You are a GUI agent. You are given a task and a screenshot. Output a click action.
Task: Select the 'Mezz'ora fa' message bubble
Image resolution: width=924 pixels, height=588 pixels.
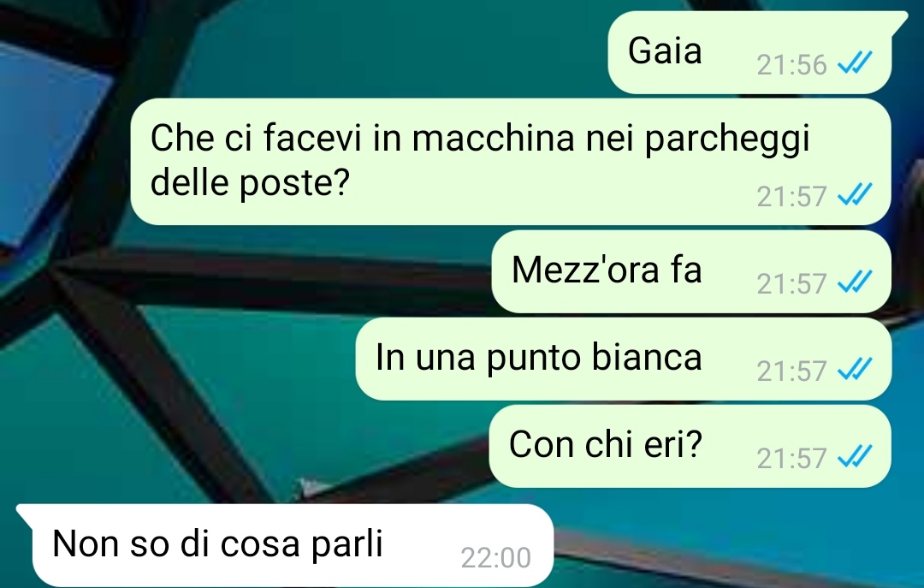691,272
